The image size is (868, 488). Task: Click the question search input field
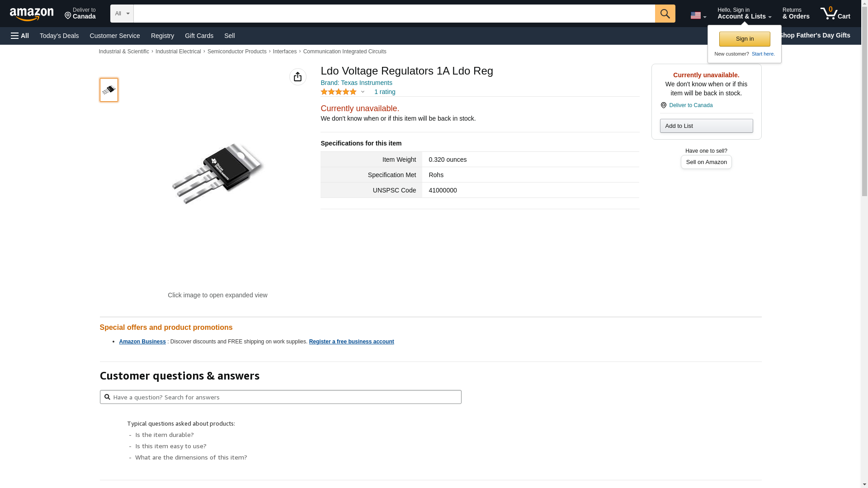(x=285, y=397)
